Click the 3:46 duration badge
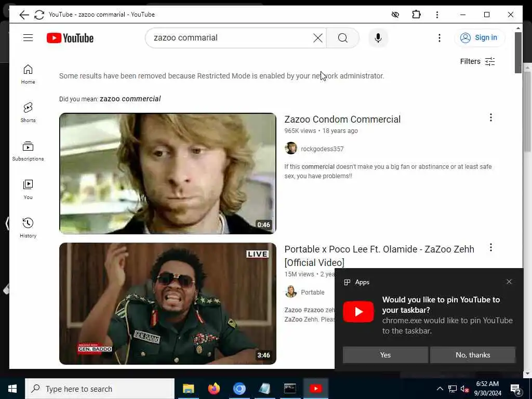 tap(263, 355)
